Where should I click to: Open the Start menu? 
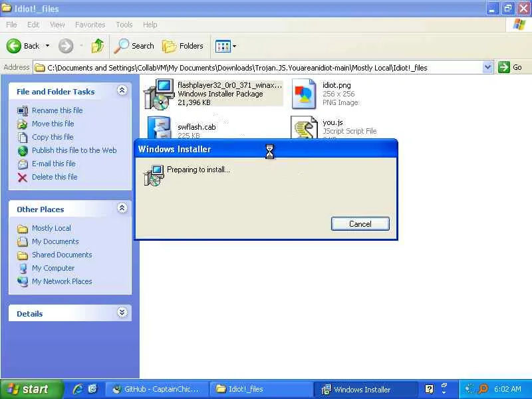pos(31,389)
